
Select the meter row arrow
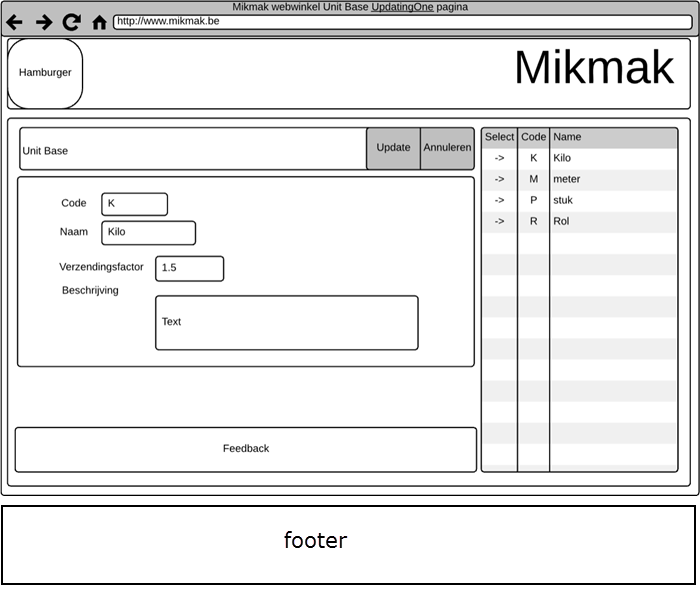[499, 179]
